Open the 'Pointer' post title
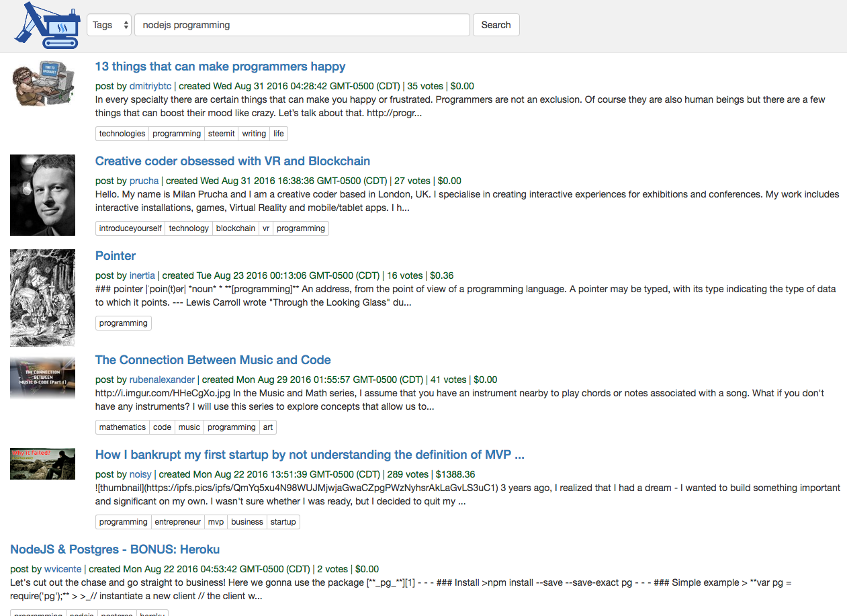This screenshot has height=616, width=847. [x=116, y=256]
